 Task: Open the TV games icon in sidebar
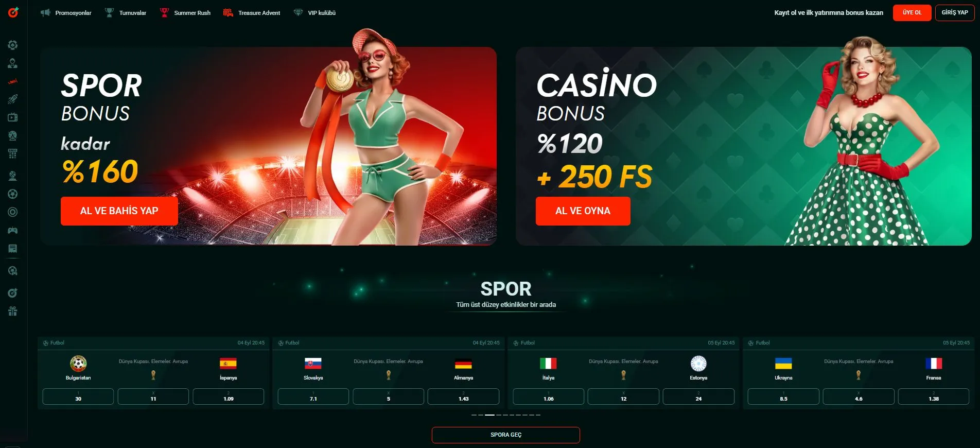click(x=13, y=117)
